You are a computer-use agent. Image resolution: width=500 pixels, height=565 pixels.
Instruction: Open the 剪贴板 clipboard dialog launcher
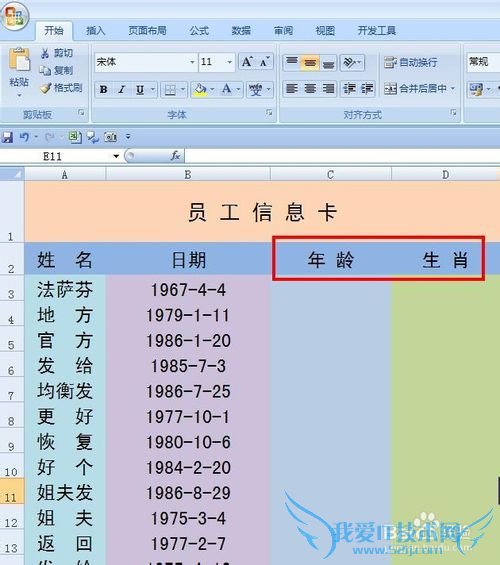82,113
